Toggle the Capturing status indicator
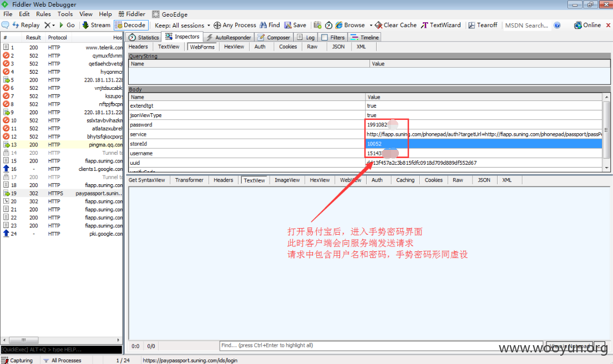613x364 pixels. [18, 360]
